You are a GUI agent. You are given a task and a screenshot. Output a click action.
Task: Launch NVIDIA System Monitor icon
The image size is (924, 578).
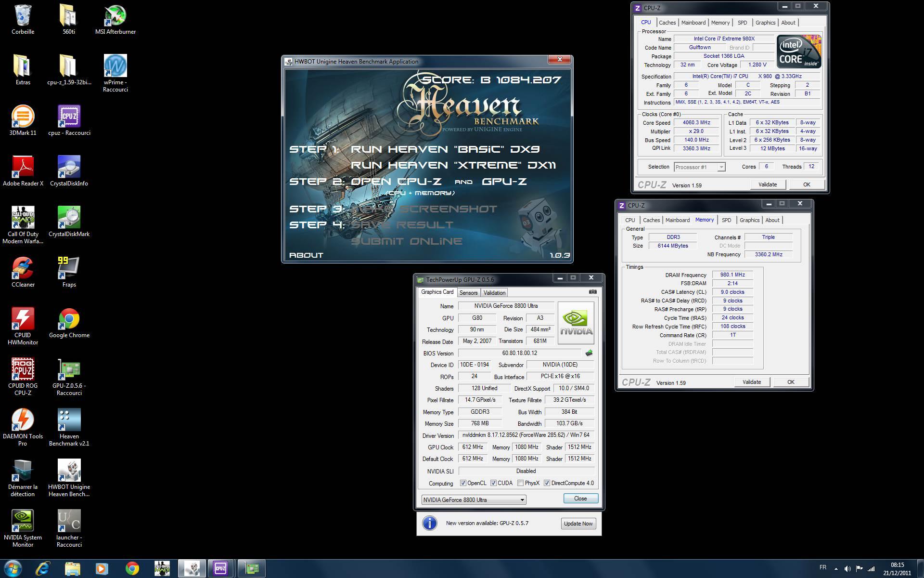coord(23,528)
